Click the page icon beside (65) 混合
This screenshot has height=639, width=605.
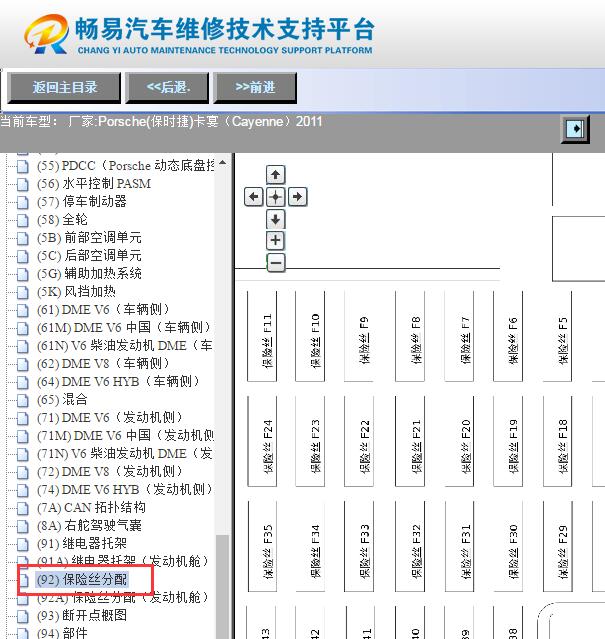[23, 400]
